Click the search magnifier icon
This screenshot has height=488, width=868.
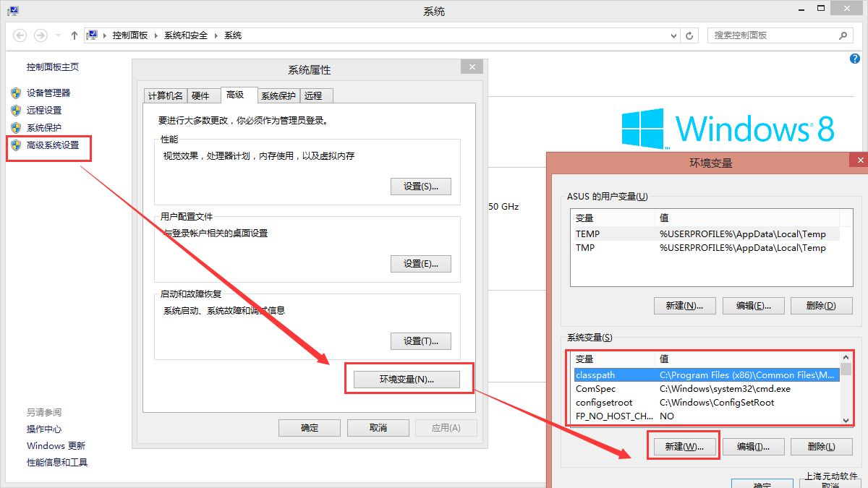coord(843,35)
